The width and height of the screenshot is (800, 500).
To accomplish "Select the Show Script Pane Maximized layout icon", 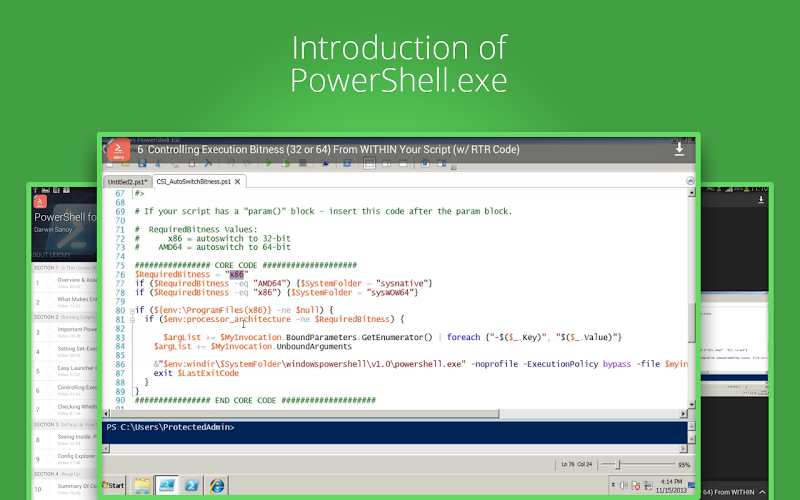I will click(x=403, y=163).
